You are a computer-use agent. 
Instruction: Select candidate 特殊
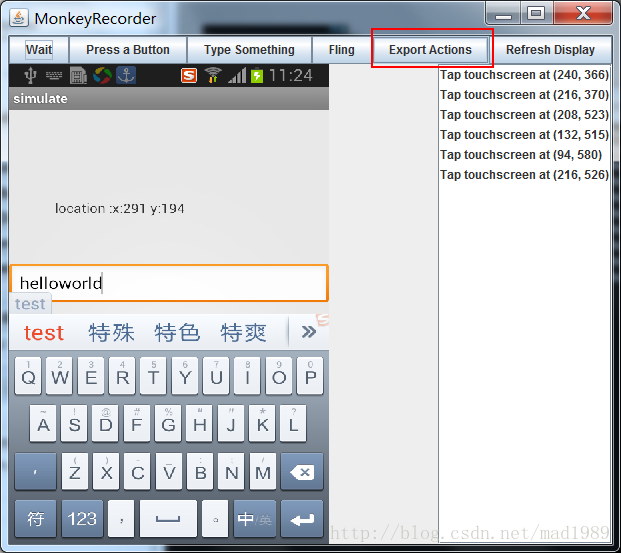pos(111,332)
